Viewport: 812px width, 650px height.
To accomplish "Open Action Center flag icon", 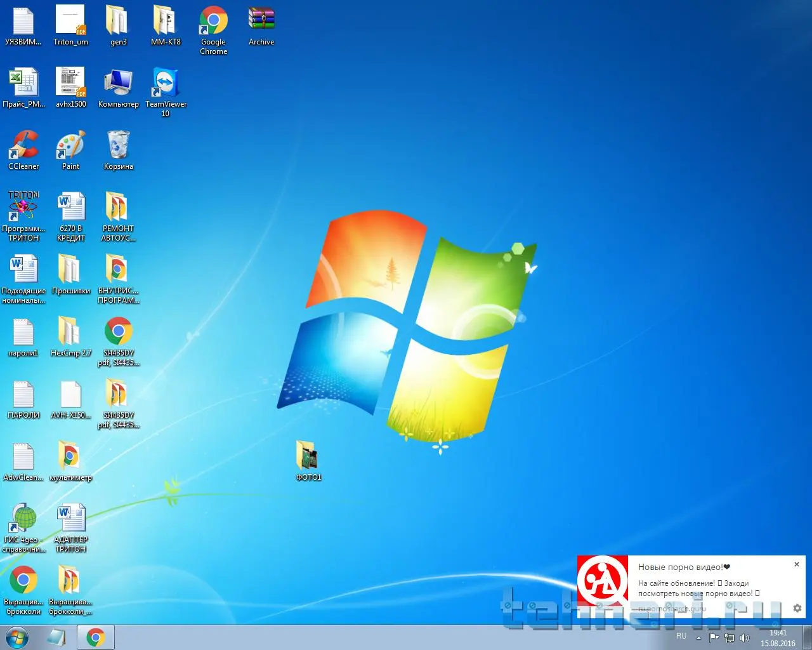I will 714,638.
